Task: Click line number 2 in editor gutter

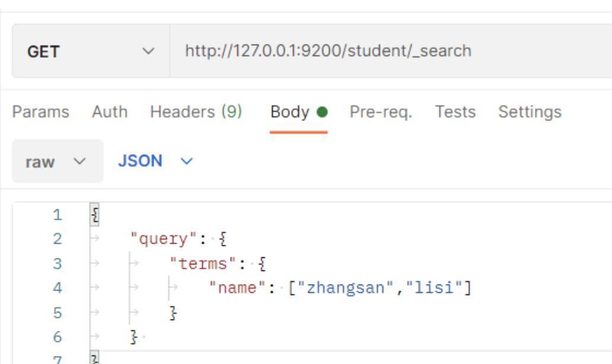Action: click(57, 240)
